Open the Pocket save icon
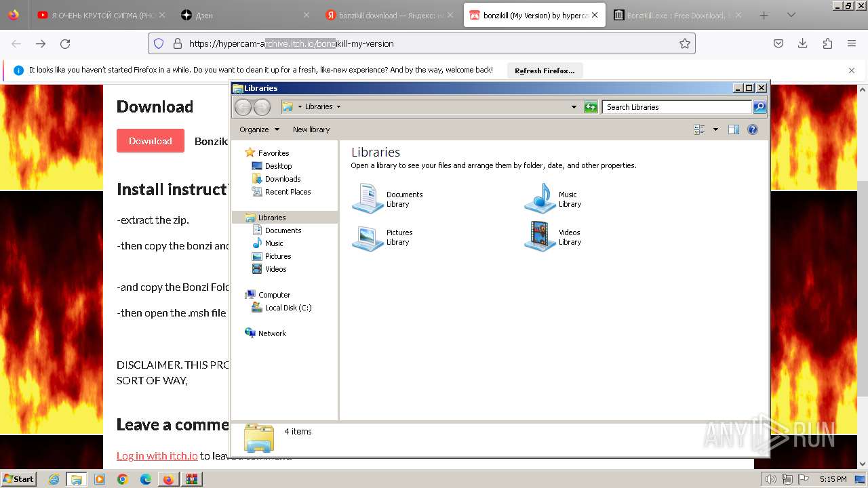Screen dimensions: 868x488 coord(778,43)
